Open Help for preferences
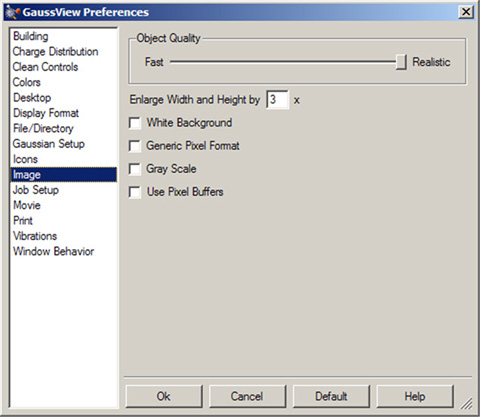 point(415,396)
